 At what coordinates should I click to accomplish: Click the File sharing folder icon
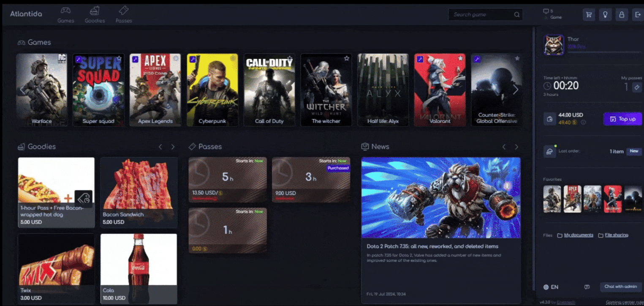click(x=601, y=235)
